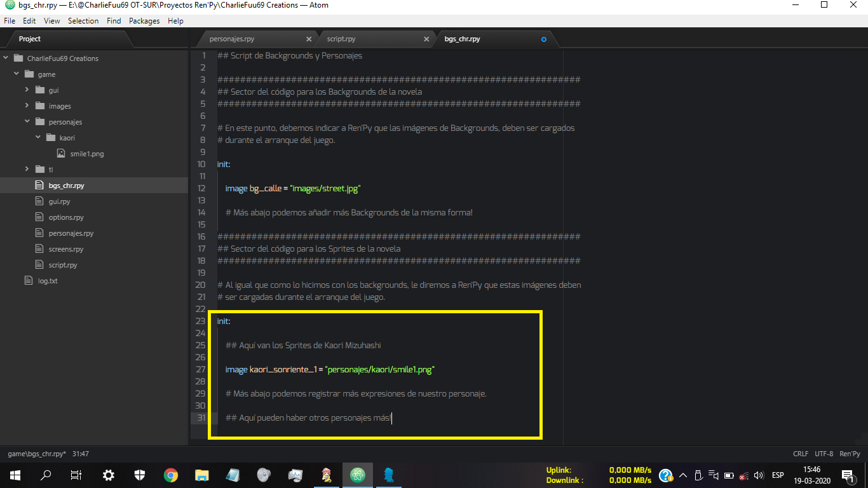
Task: Open the Selection menu
Action: click(x=83, y=21)
